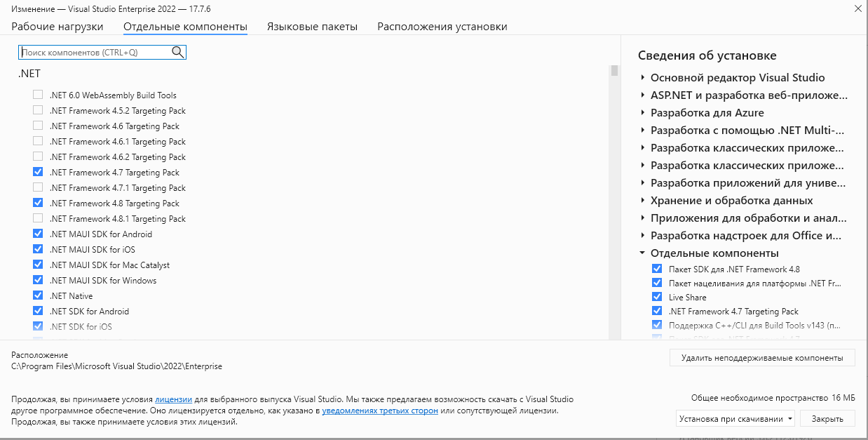This screenshot has width=868, height=440.
Task: Uncheck Пакет нацеливания для платформы .NET
Action: 657,283
